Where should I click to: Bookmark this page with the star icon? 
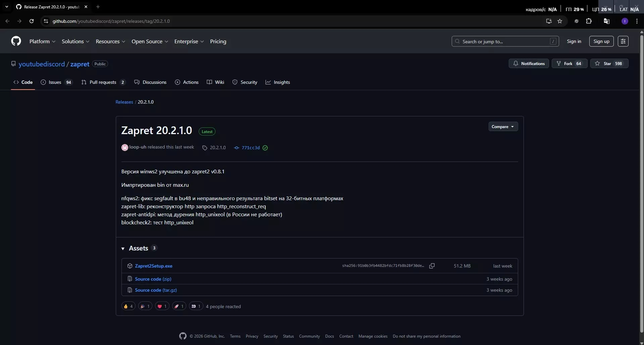560,21
